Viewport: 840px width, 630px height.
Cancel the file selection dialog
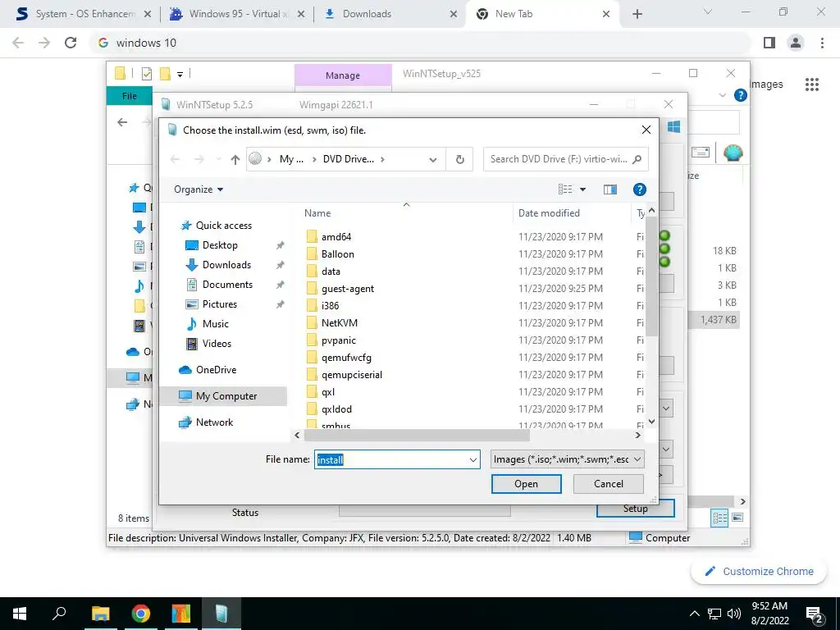pos(608,484)
